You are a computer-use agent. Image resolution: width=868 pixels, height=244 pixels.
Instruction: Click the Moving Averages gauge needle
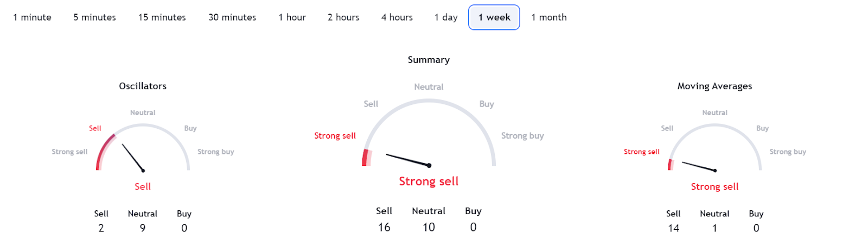(699, 166)
